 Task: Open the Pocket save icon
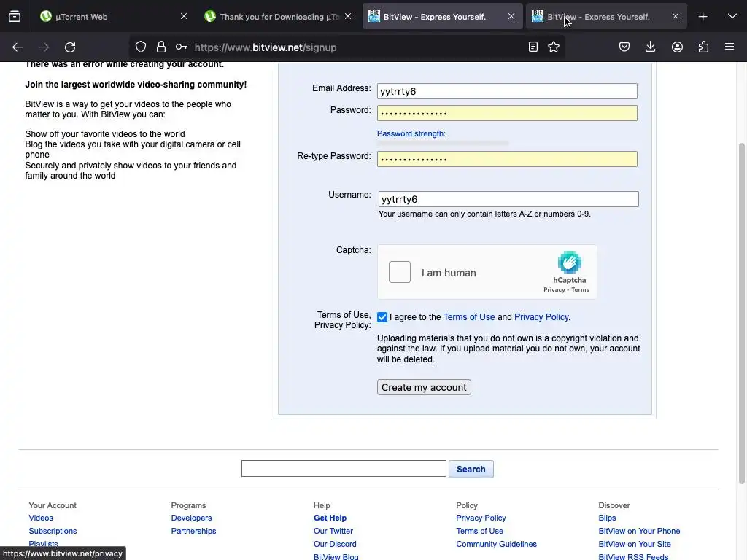[624, 47]
